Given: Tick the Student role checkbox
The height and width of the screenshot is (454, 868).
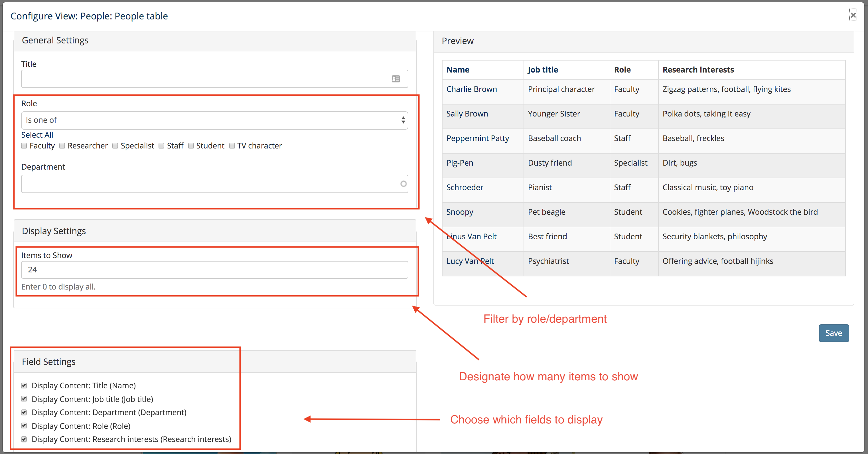Looking at the screenshot, I should point(191,146).
